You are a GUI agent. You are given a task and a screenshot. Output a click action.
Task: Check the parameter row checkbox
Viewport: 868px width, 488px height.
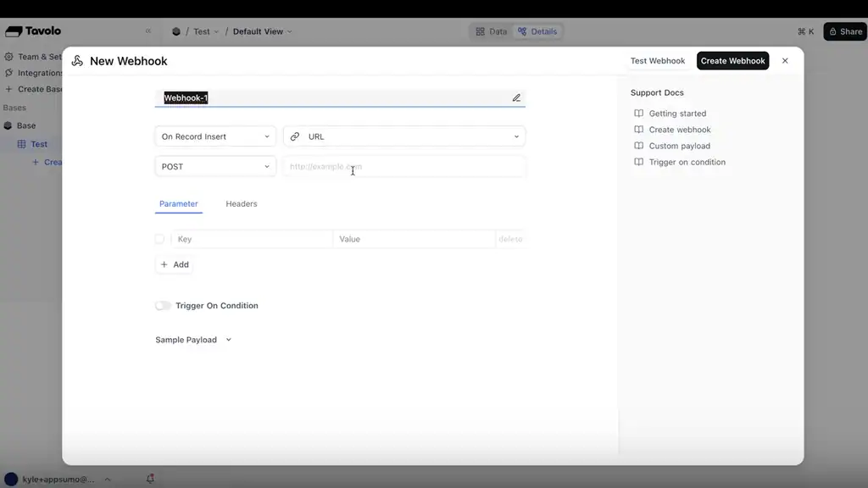[159, 239]
